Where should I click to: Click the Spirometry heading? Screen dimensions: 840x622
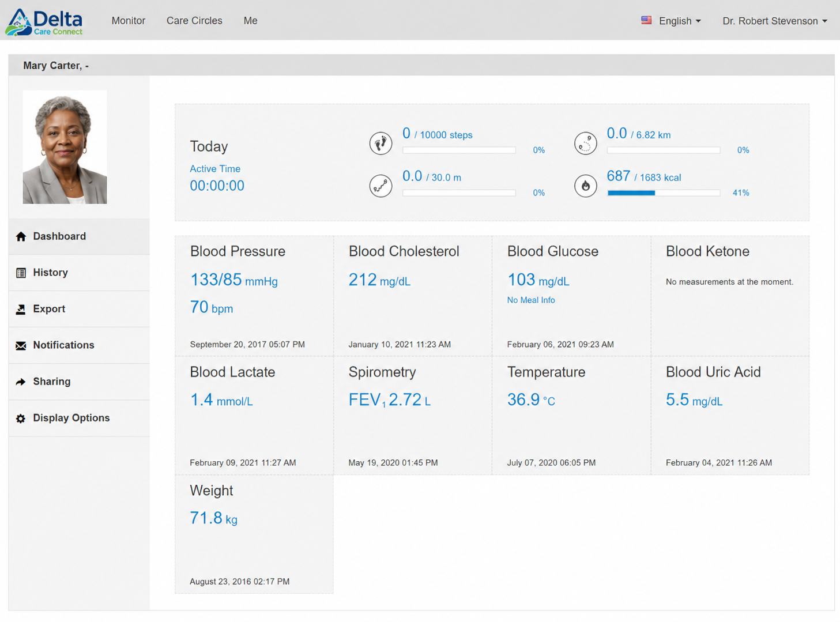382,372
